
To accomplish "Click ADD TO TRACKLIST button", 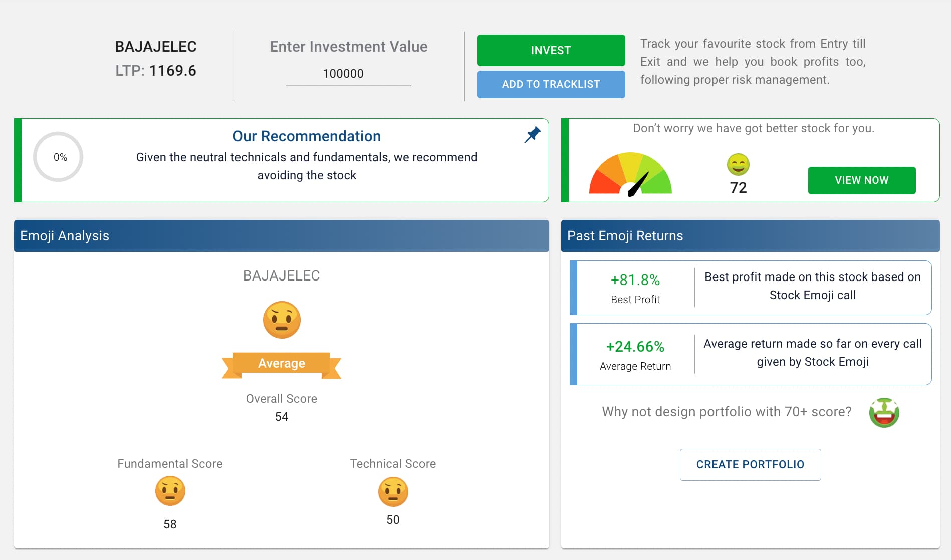I will [x=551, y=84].
